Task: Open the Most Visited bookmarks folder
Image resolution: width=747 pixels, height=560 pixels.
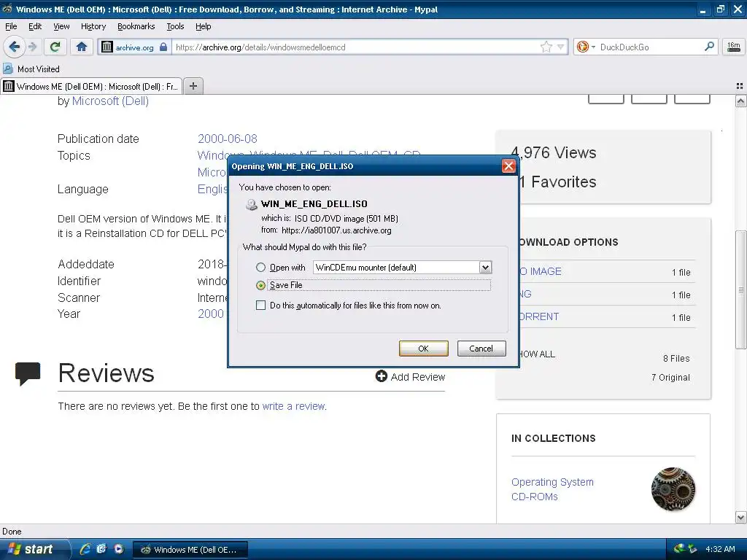Action: point(31,69)
